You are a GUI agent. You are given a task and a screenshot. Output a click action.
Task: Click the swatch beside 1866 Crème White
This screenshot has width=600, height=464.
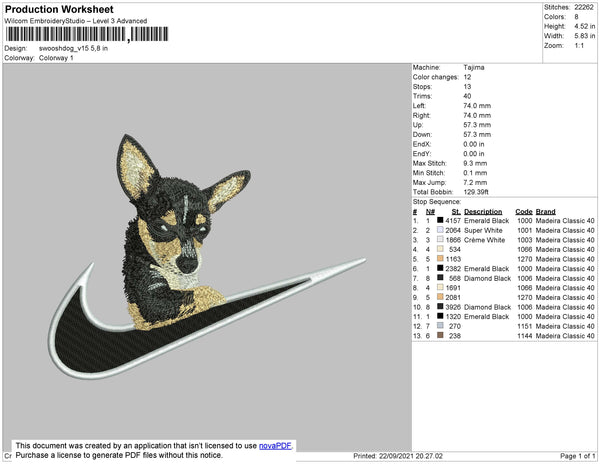click(440, 239)
